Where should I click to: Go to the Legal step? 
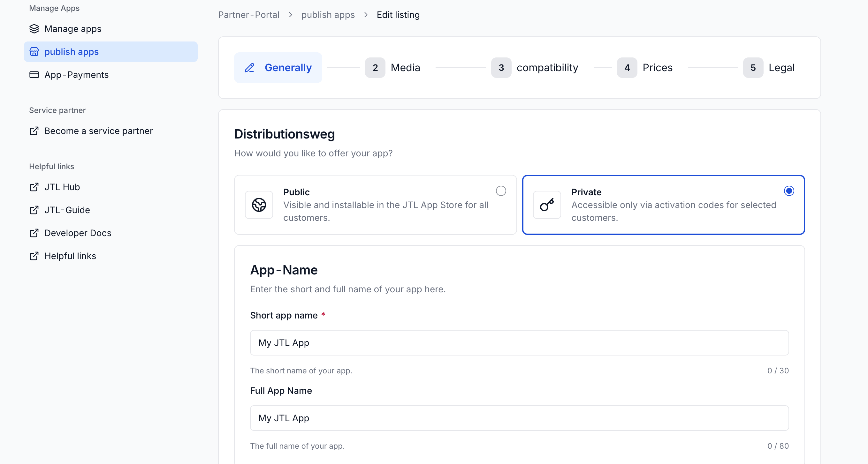[769, 68]
